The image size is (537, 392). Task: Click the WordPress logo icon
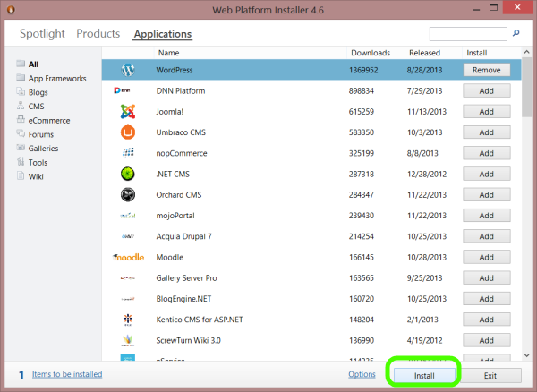tap(127, 70)
